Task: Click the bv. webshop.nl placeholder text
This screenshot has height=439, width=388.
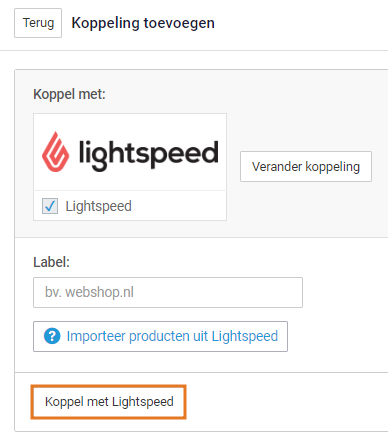Action: (x=89, y=292)
